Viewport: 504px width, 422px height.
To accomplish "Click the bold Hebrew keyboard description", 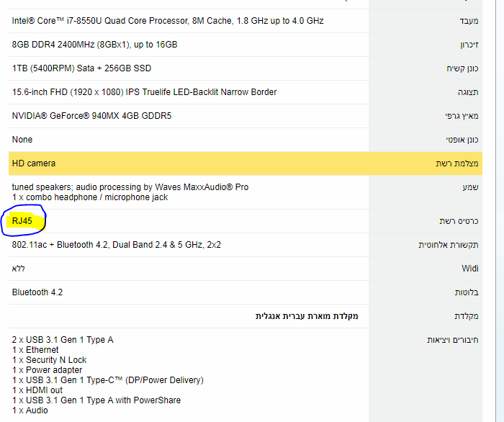I will pyautogui.click(x=307, y=316).
